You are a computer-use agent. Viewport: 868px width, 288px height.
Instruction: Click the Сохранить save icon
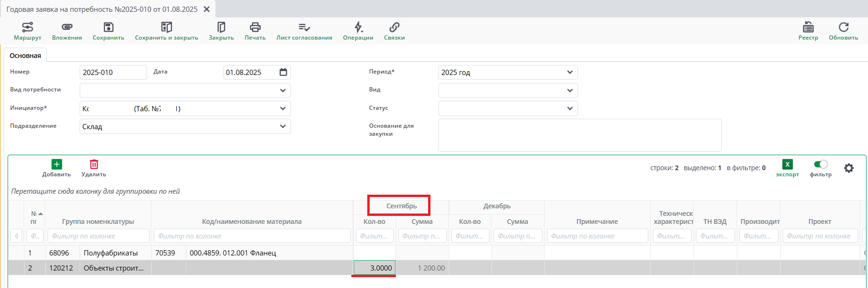click(108, 27)
